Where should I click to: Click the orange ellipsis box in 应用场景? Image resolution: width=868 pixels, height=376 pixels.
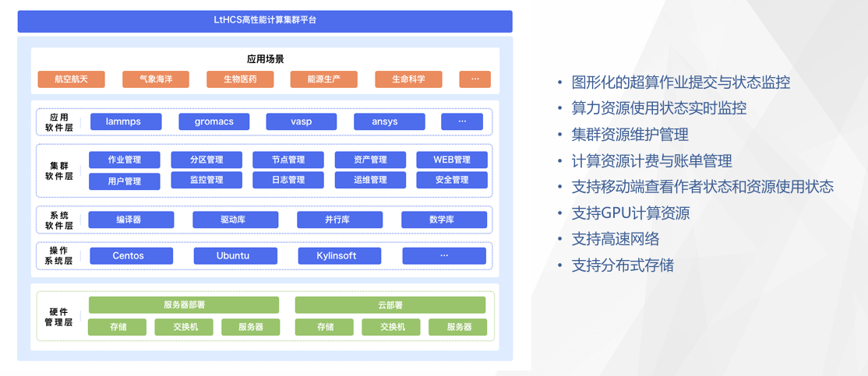[x=475, y=79]
